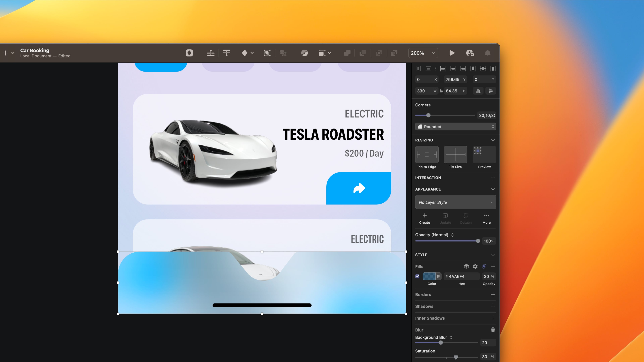Flip layer horizontally icon

point(478,91)
